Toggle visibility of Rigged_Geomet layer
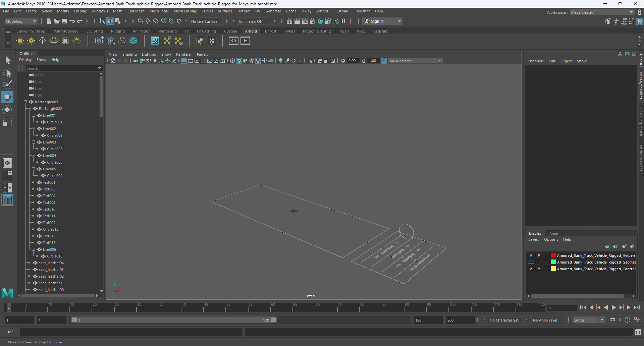The image size is (644, 346). tap(531, 262)
